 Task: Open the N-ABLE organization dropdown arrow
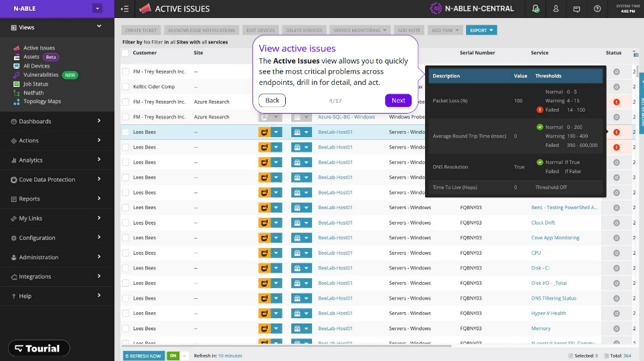[97, 8]
